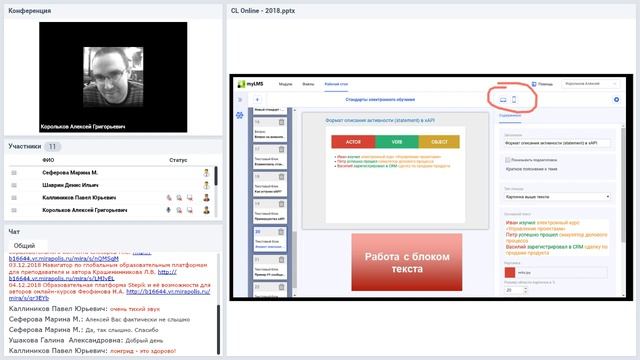
Task: Select checkbox for Корольков Алексей Григорьевич
Action: 14,210
